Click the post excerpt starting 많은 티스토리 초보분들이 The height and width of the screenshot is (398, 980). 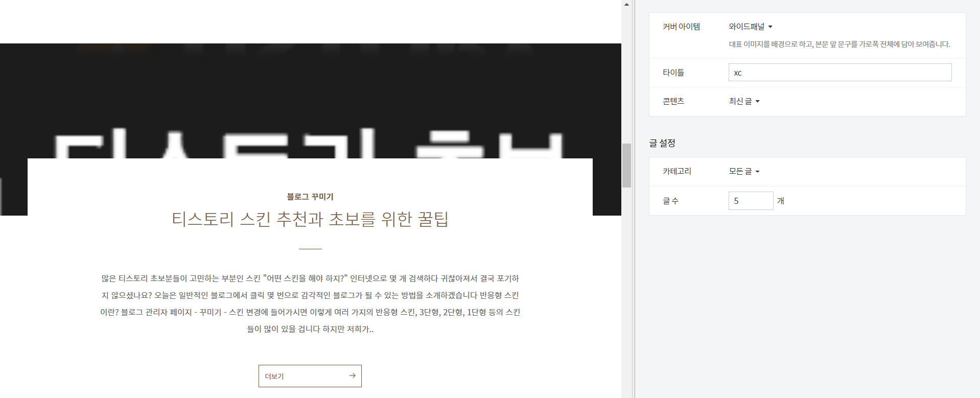click(x=310, y=303)
